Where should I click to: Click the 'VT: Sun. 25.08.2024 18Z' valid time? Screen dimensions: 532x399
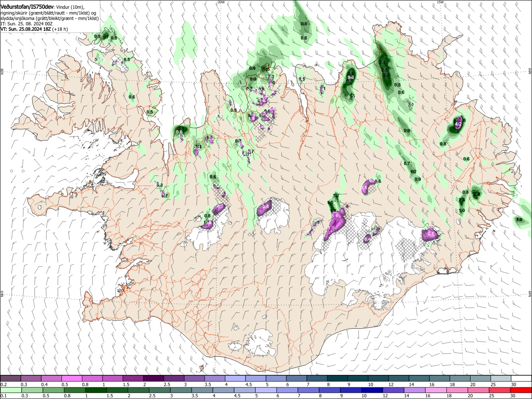[25, 29]
